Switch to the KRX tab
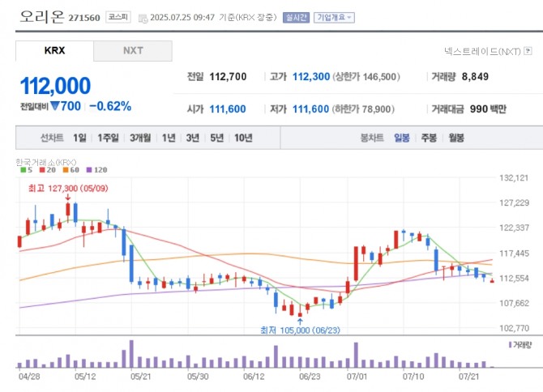Image resolution: width=543 pixels, height=392 pixels. 54,50
